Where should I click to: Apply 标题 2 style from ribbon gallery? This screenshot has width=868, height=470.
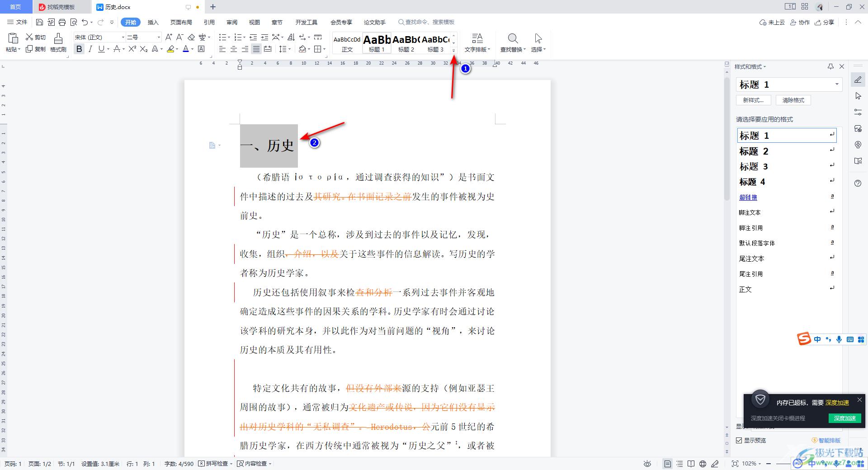click(406, 43)
